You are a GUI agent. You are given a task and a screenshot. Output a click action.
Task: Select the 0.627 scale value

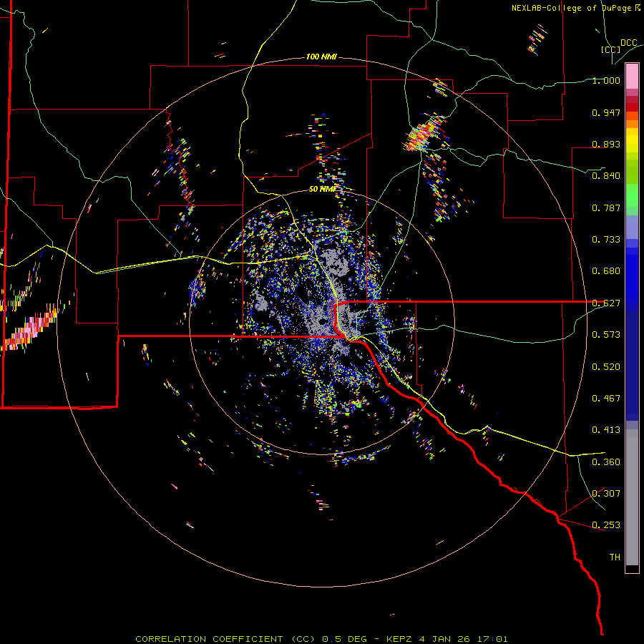click(x=606, y=303)
